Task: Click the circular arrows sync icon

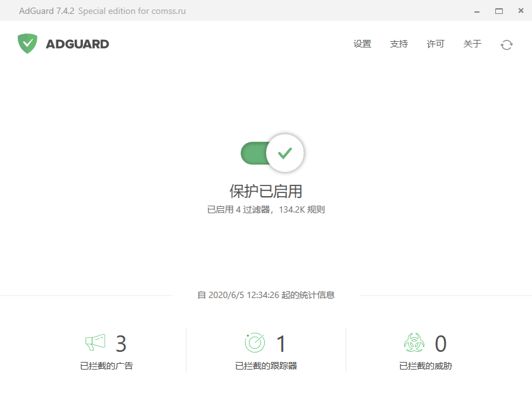Action: (x=507, y=44)
